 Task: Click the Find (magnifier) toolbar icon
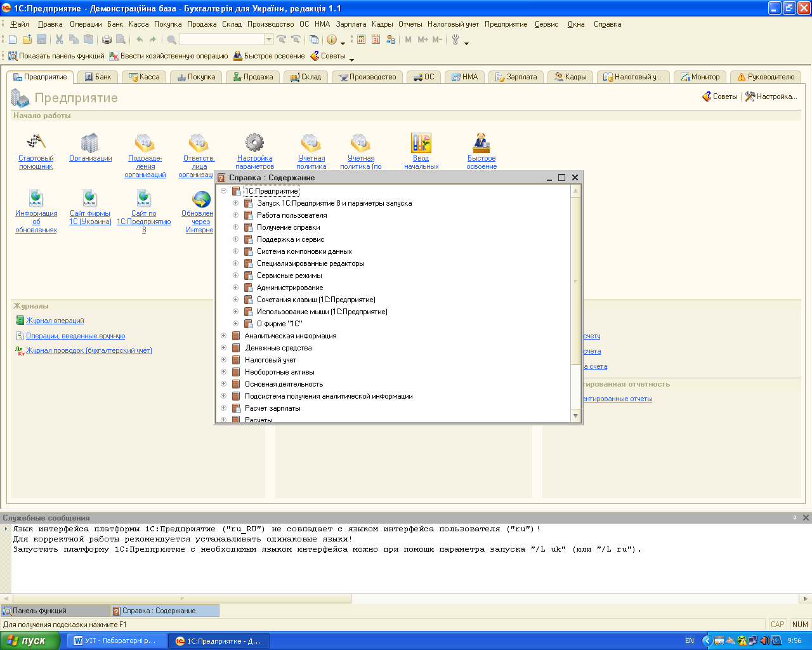pos(172,39)
